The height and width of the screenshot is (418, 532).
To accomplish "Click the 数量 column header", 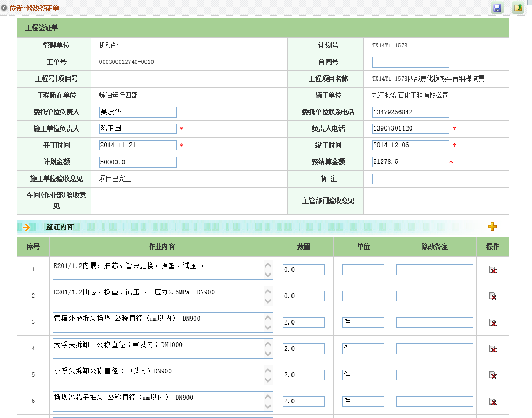I will [304, 247].
